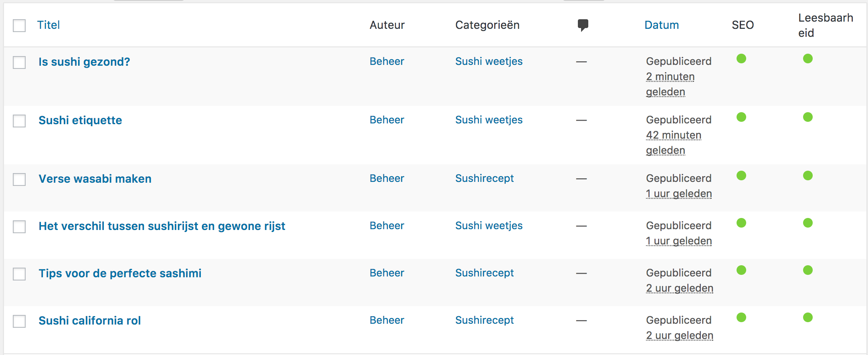Select checkbox for Verse wasabi maken
Screen dimensions: 868x355
pos(19,180)
